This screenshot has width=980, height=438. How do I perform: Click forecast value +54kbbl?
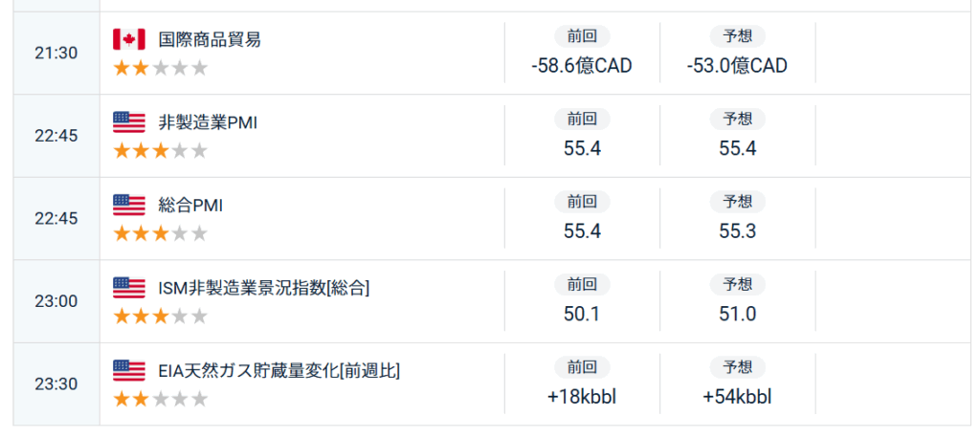coord(738,397)
